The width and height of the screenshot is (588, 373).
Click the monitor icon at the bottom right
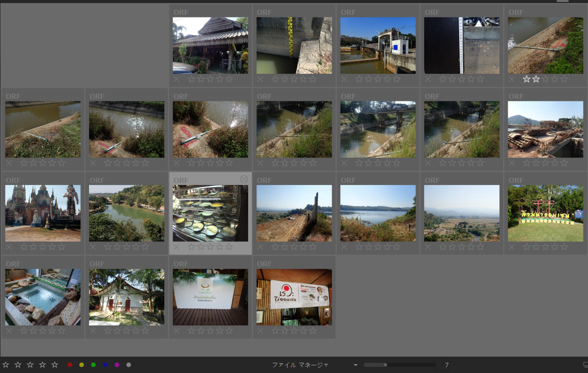click(x=585, y=365)
